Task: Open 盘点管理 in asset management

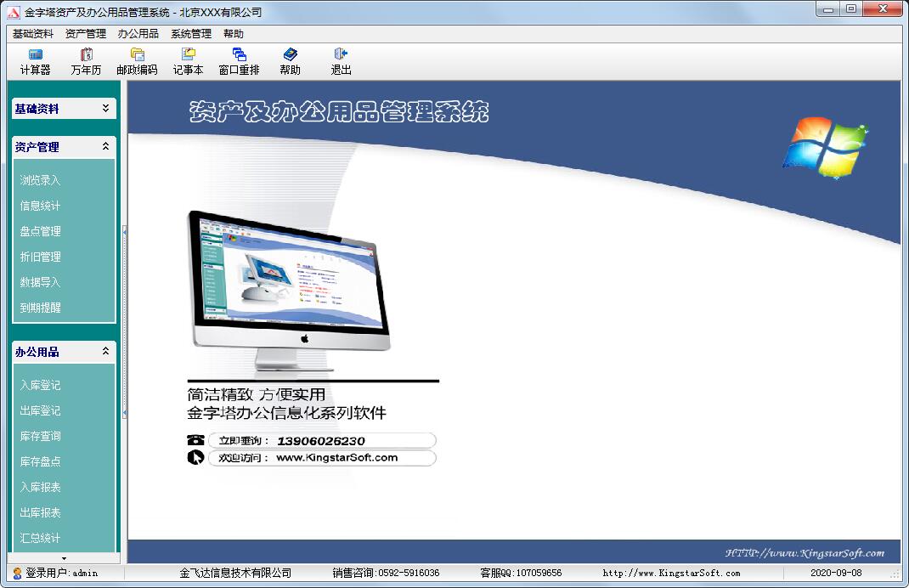Action: (x=40, y=231)
